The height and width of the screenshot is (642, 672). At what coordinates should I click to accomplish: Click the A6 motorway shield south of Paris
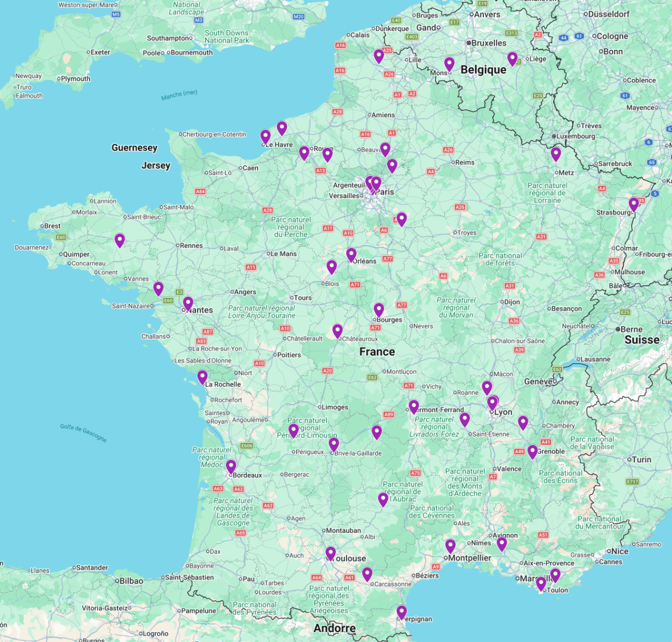tap(383, 229)
